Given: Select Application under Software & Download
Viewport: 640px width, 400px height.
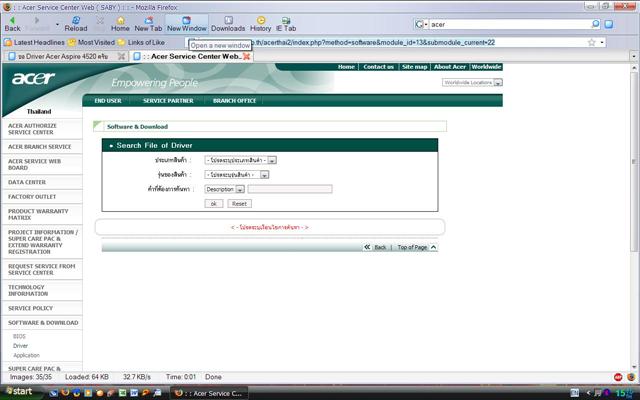Looking at the screenshot, I should (26, 356).
